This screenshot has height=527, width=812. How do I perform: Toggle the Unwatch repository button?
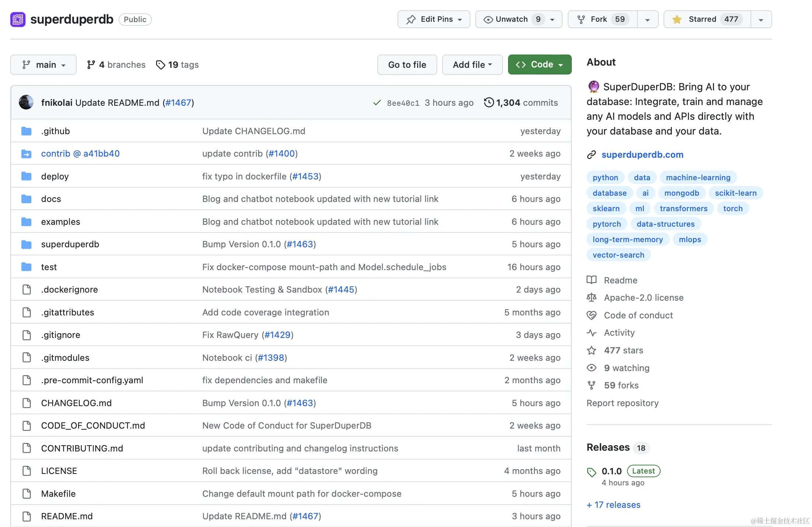click(511, 20)
